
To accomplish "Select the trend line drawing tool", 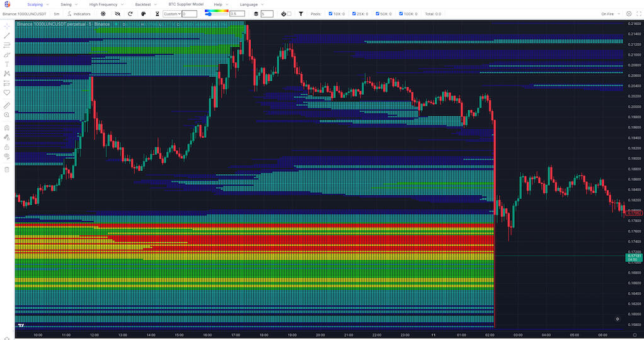I will pyautogui.click(x=6, y=36).
